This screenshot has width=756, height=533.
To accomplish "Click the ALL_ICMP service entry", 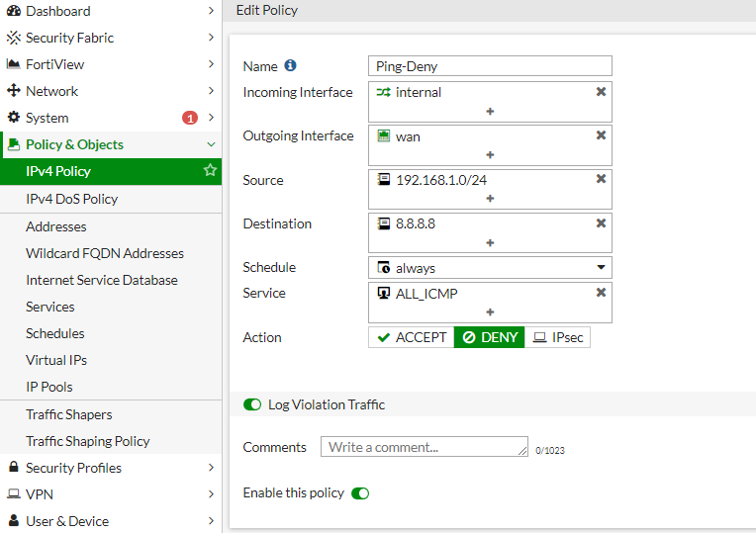I will pos(417,294).
